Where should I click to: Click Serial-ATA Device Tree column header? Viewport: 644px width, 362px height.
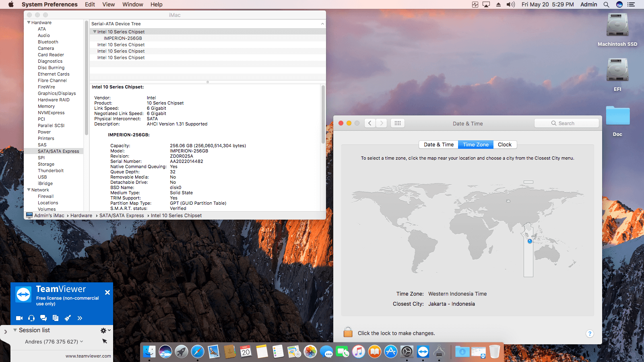207,24
